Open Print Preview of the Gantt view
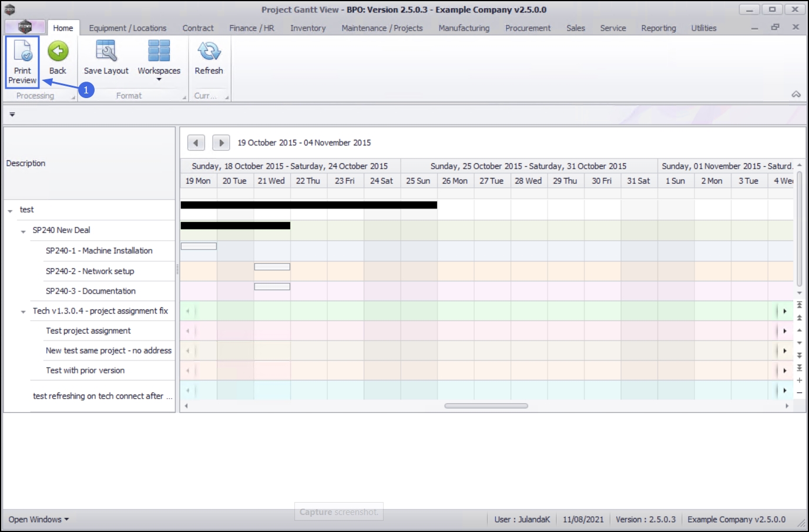Image resolution: width=809 pixels, height=532 pixels. pyautogui.click(x=22, y=62)
